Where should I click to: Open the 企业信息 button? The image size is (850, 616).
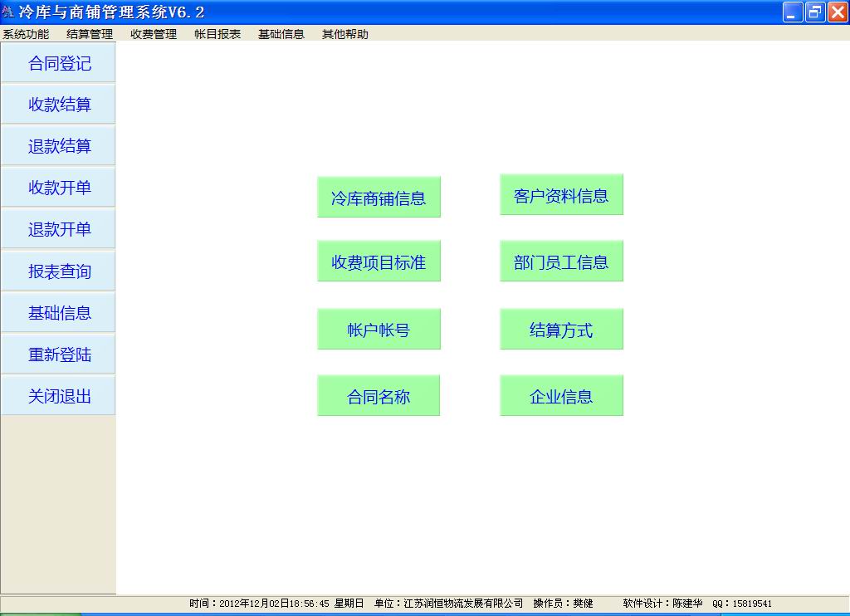click(x=561, y=396)
